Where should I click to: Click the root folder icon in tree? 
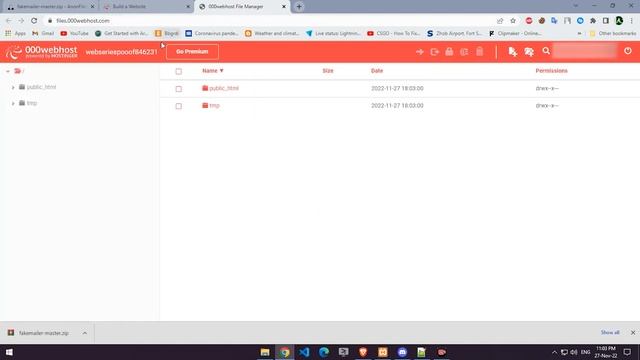(x=18, y=71)
